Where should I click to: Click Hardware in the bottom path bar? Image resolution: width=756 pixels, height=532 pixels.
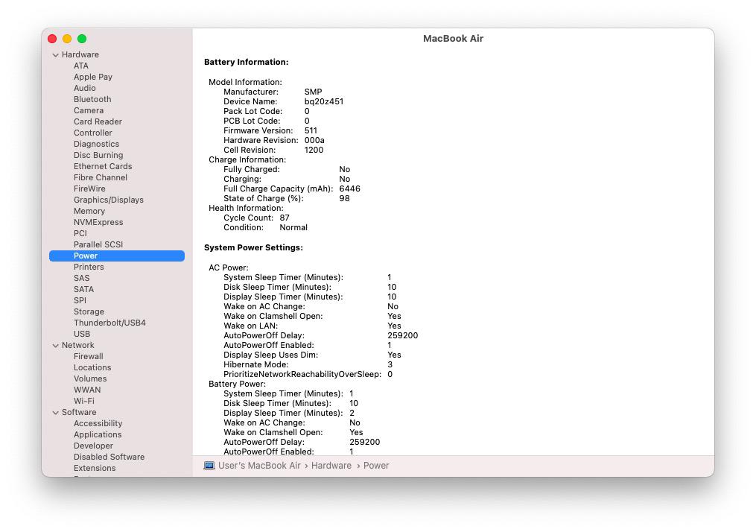[x=331, y=466]
